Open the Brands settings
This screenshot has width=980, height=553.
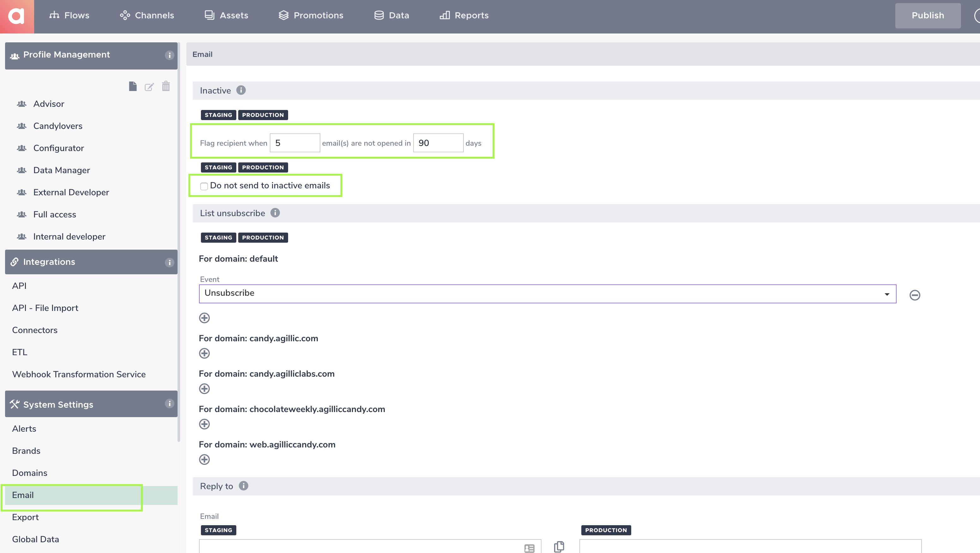[x=26, y=451]
